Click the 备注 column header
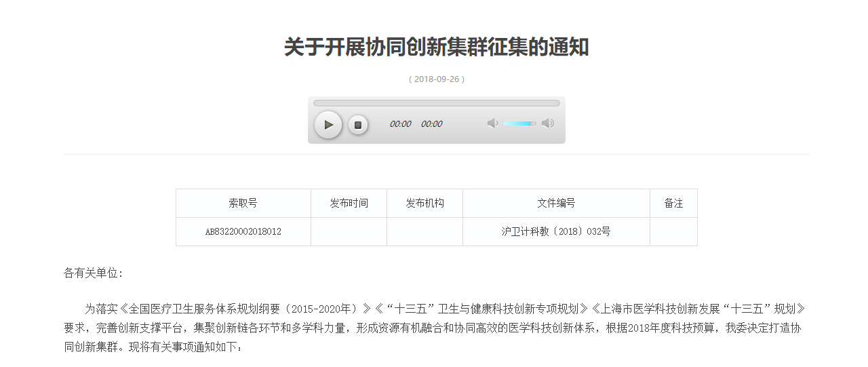The image size is (868, 367). click(673, 204)
